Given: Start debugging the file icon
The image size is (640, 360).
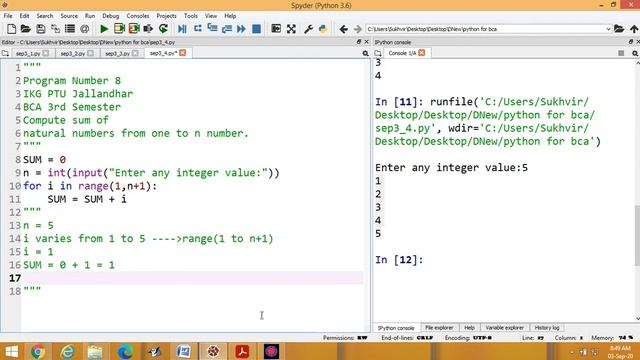Looking at the screenshot, I should click(182, 29).
